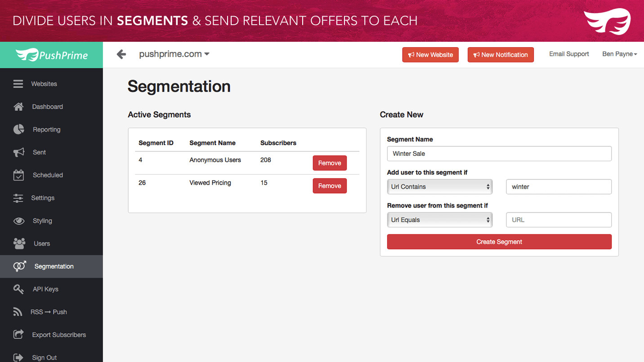Click the Export Subscribers share icon
Viewport: 644px width, 362px height.
(x=18, y=335)
